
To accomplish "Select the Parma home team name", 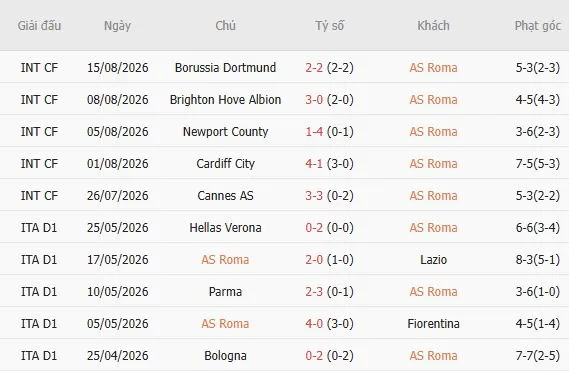I will [x=225, y=291].
